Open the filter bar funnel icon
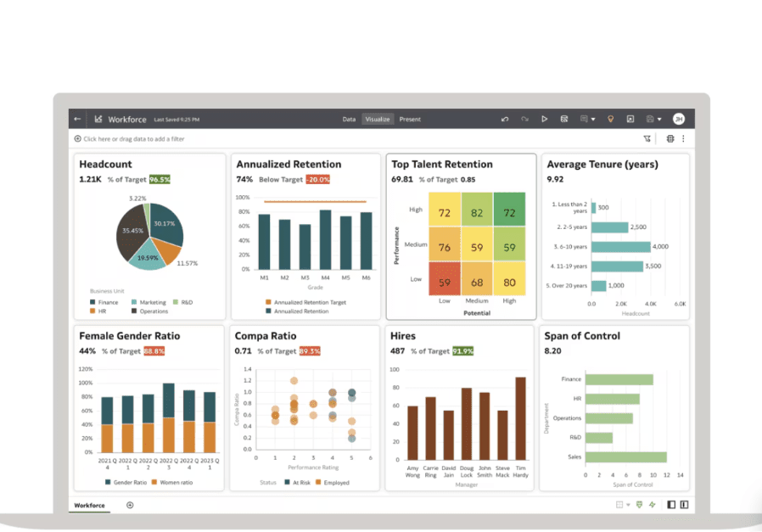 647,139
